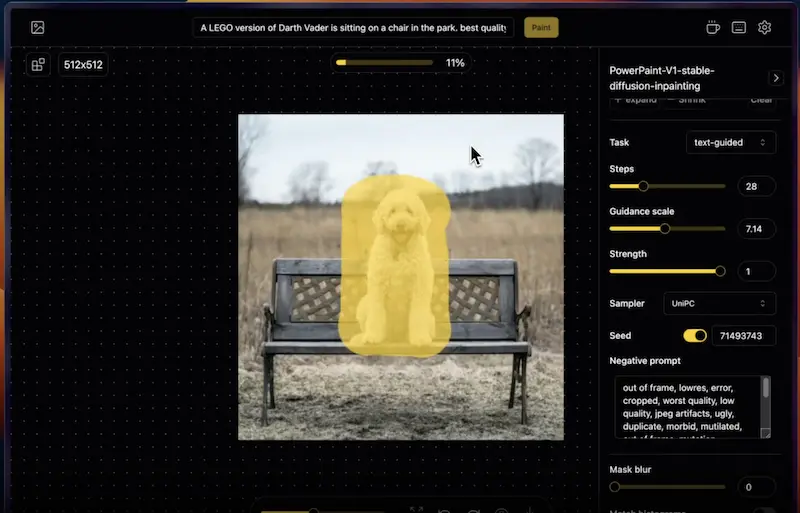This screenshot has width=800, height=513.
Task: Focus the LEGO Darth Vader prompt field
Action: pos(353,28)
